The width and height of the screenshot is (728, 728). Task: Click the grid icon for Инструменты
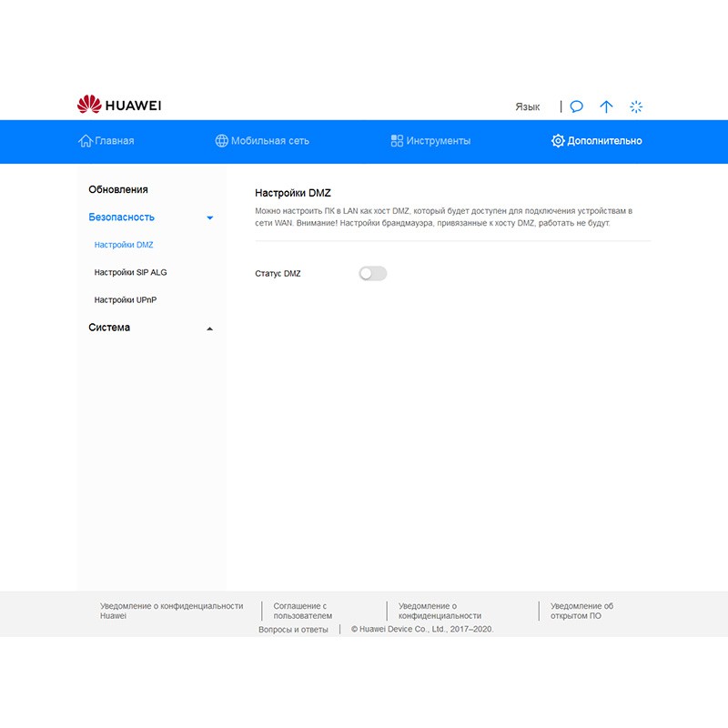click(397, 141)
